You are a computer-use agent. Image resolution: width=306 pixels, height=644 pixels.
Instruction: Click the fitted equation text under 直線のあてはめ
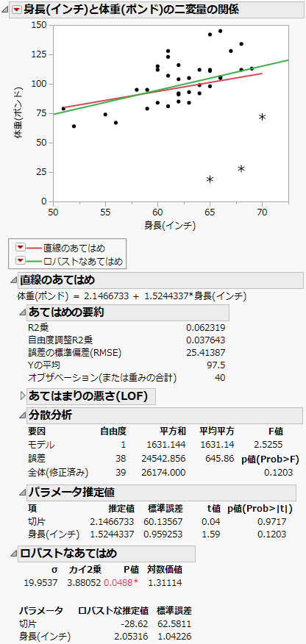(131, 296)
